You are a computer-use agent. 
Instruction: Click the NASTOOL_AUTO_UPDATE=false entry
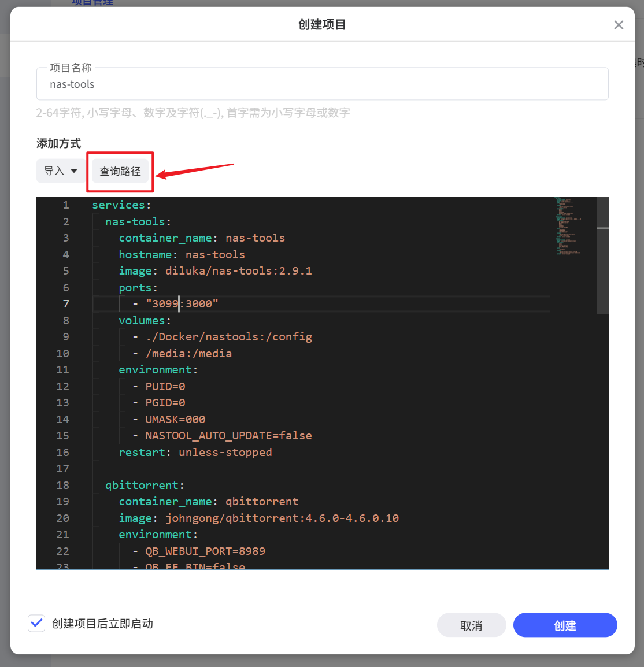228,436
